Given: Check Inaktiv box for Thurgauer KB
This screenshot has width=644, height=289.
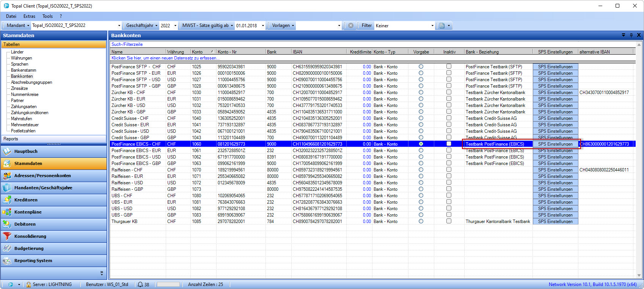Looking at the screenshot, I should click(x=449, y=221).
